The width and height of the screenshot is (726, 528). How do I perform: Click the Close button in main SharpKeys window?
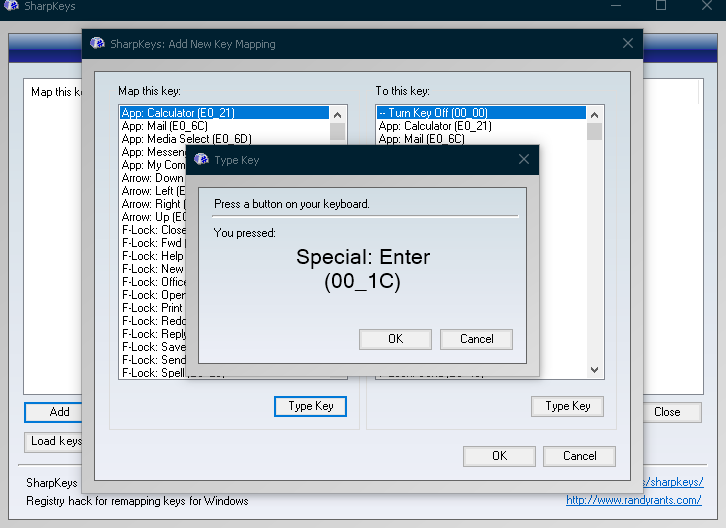(672, 412)
